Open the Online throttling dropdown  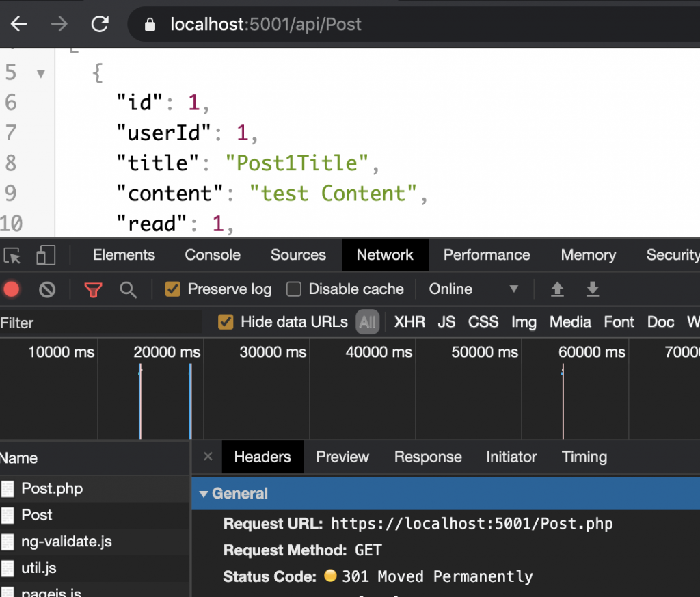473,289
